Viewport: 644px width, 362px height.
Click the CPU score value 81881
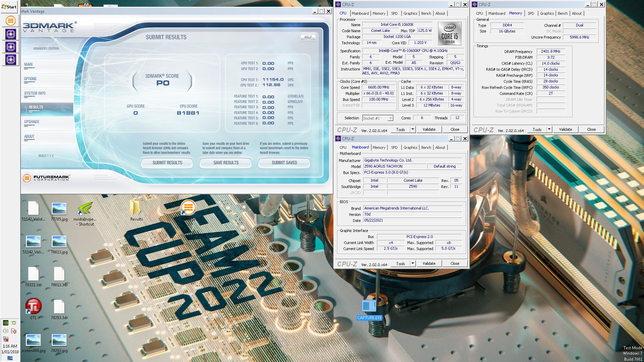(x=188, y=113)
